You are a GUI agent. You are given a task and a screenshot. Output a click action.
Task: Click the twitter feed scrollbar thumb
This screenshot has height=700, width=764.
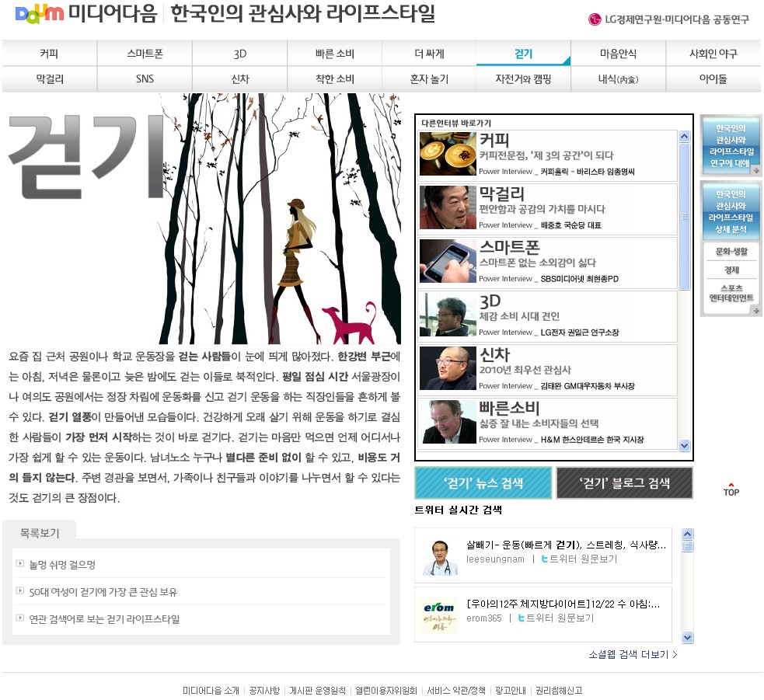point(688,546)
